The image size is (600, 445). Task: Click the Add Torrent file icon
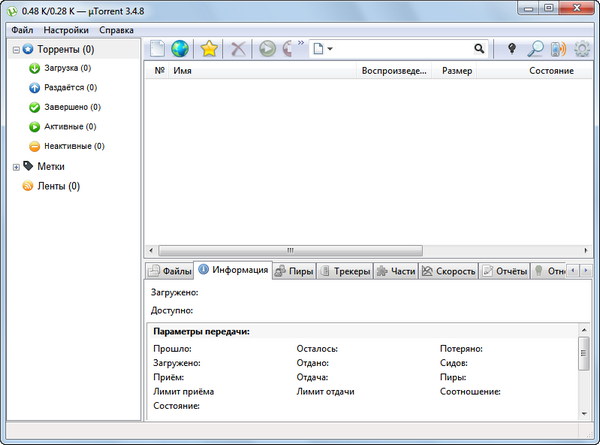pyautogui.click(x=158, y=48)
